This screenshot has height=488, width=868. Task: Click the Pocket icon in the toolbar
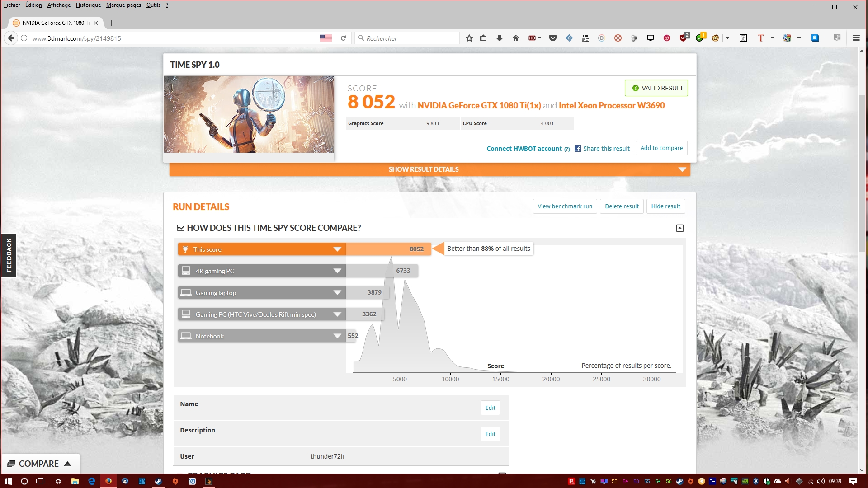pos(553,38)
